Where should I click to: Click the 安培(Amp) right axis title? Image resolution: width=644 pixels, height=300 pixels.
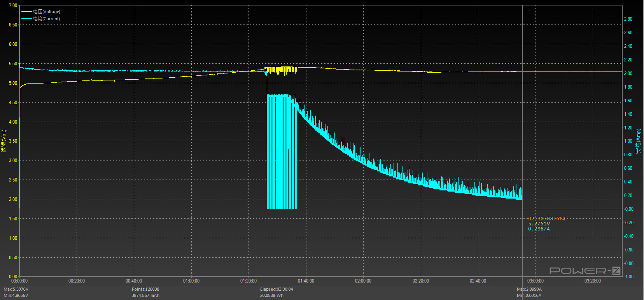[638, 141]
